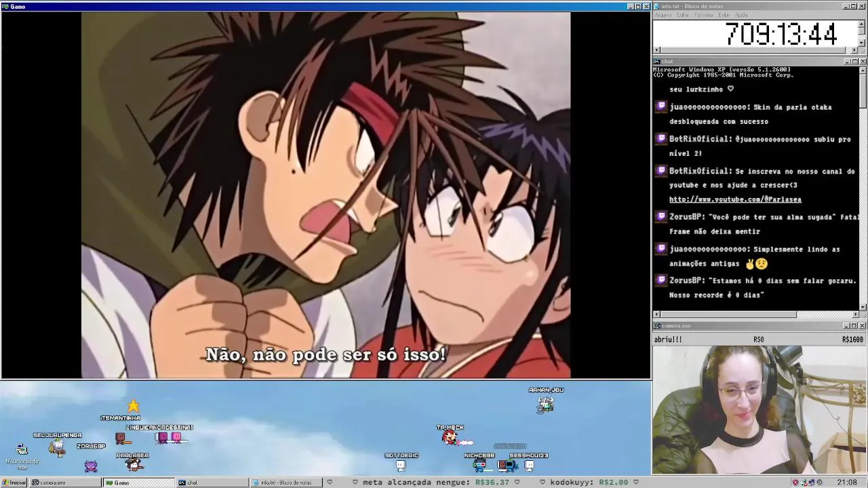Close the info.txt Bloco de notas window

click(x=863, y=6)
